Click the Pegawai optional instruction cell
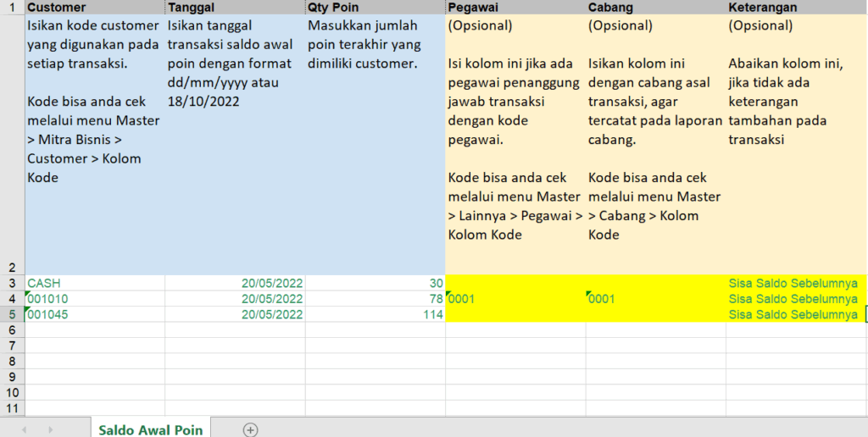 515,145
